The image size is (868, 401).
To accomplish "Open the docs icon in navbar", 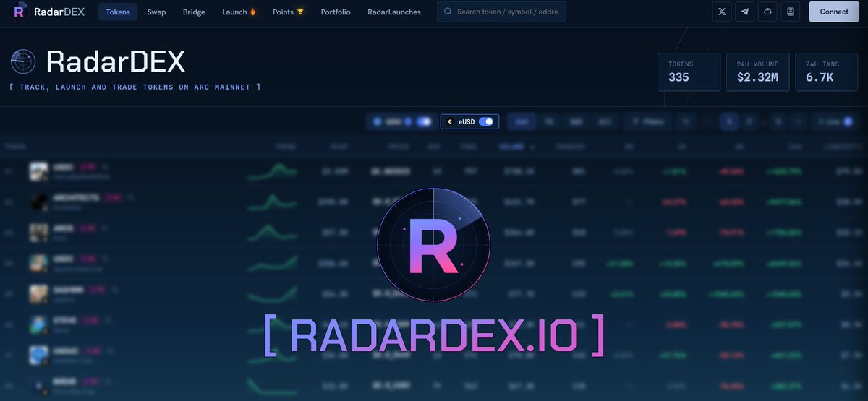I will (x=791, y=12).
